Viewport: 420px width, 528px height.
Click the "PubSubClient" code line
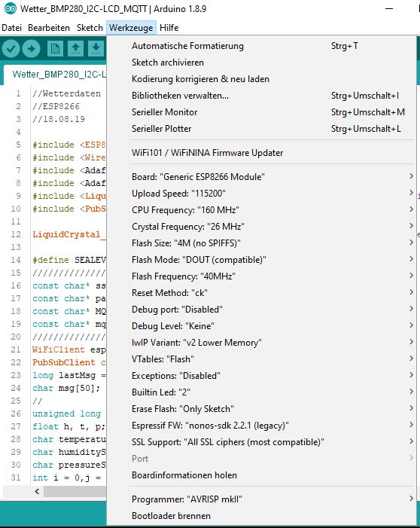(69, 362)
